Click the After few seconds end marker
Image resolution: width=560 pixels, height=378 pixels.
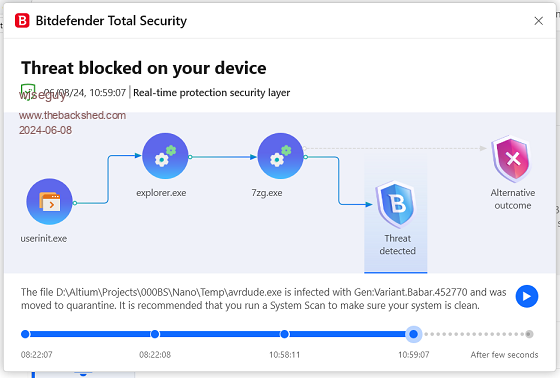click(529, 334)
